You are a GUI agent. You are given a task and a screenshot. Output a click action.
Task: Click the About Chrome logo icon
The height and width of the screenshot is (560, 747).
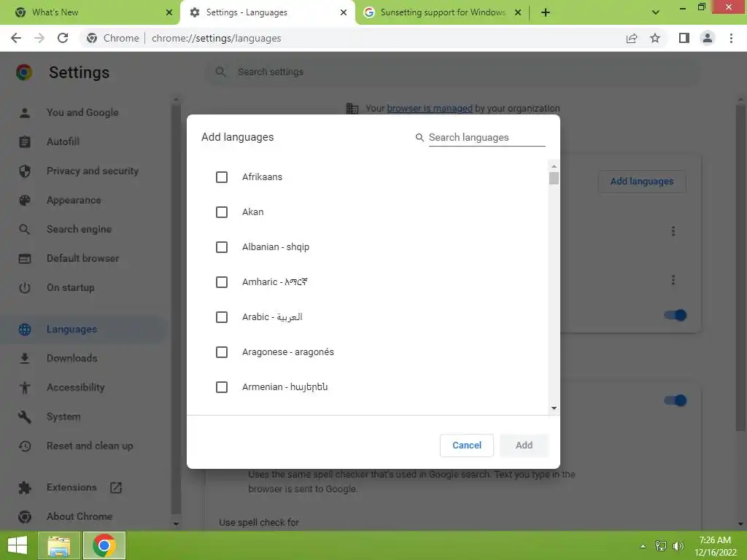(25, 517)
